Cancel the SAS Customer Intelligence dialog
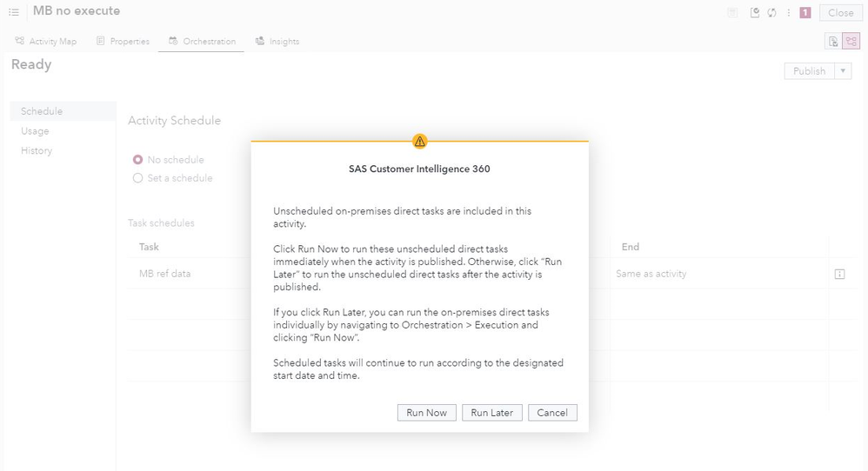 tap(552, 413)
